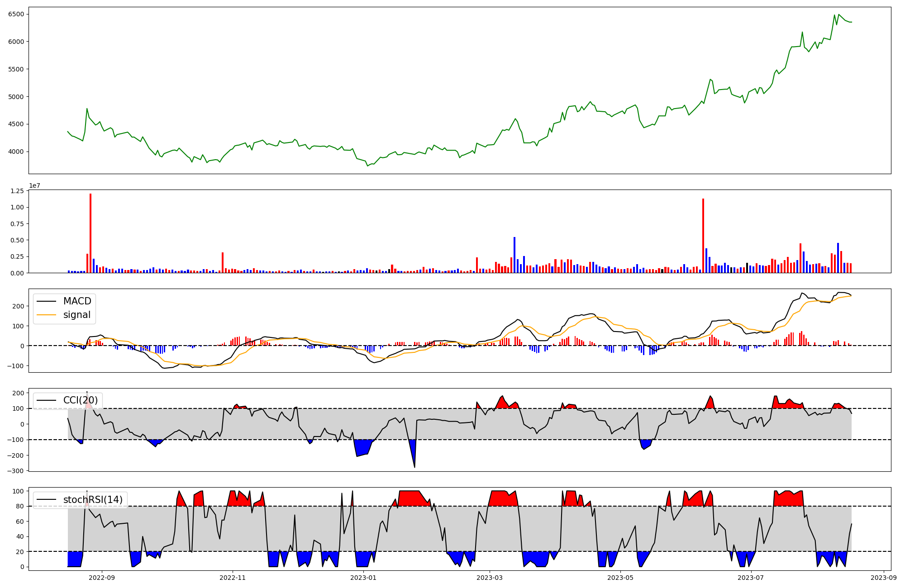Image resolution: width=905 pixels, height=588 pixels.
Task: Click the 2023-09 x-axis date label
Action: pos(884,578)
